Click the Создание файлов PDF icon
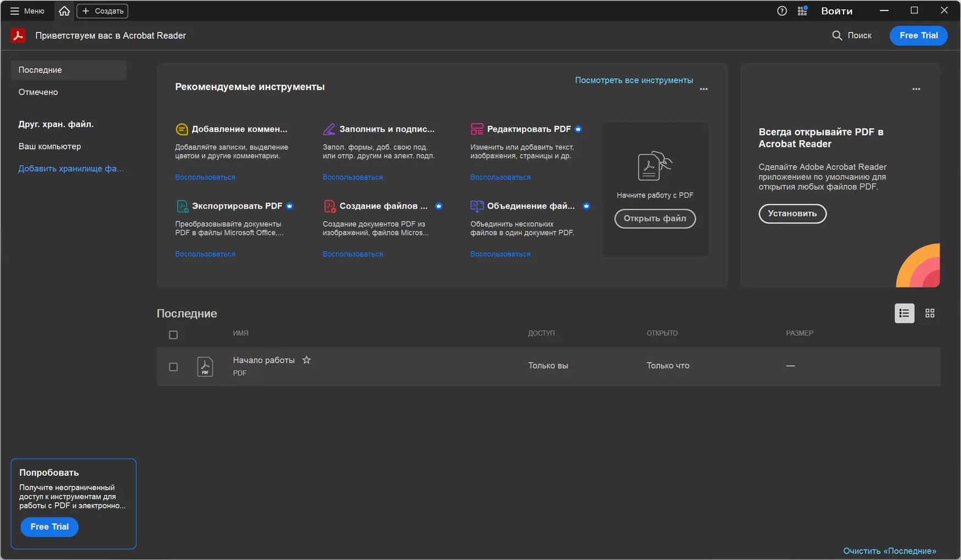Screen dimensions: 961x560 pos(329,206)
